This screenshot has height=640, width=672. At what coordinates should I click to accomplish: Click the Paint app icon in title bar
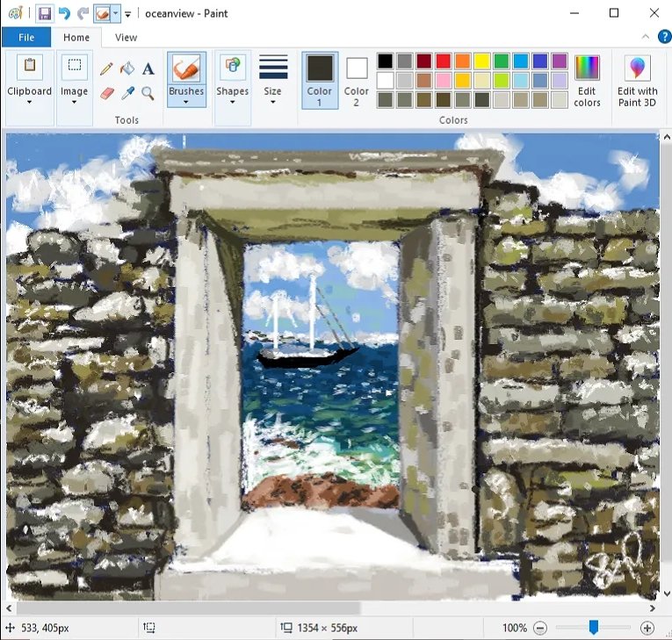pos(16,14)
